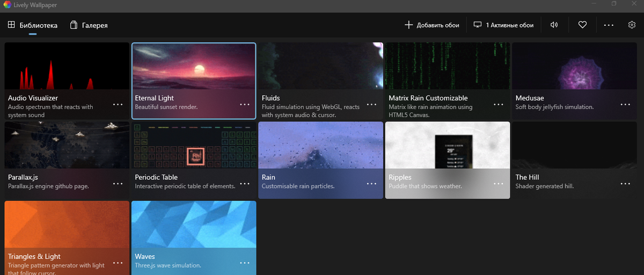Viewport: 644px width, 275px height.
Task: Open options dots for Rain
Action: 371,184
